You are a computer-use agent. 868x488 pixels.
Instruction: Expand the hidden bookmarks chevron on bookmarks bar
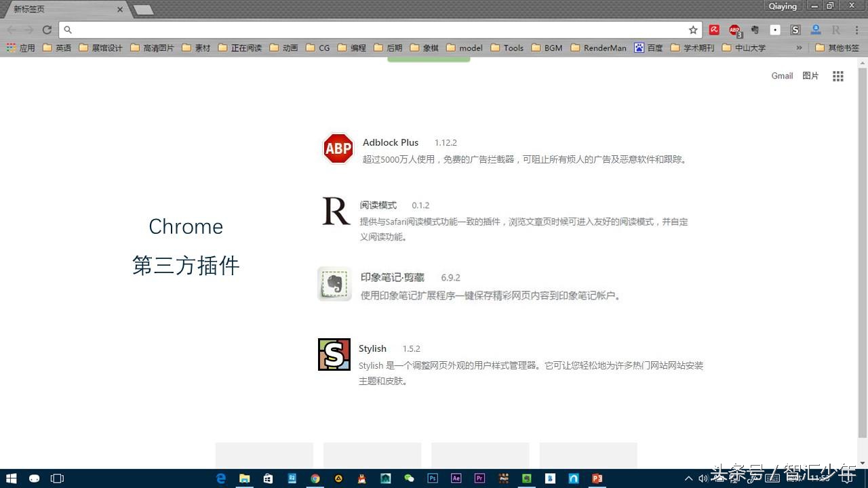[799, 47]
